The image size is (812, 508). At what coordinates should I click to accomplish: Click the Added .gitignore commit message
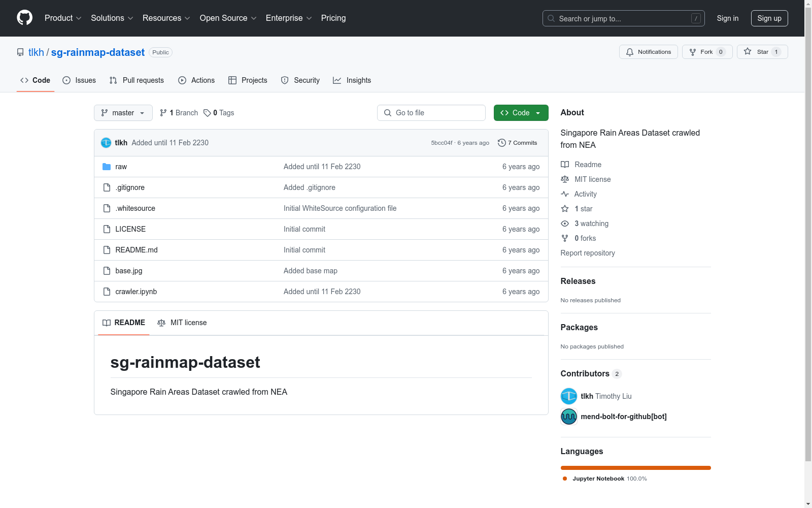[310, 187]
